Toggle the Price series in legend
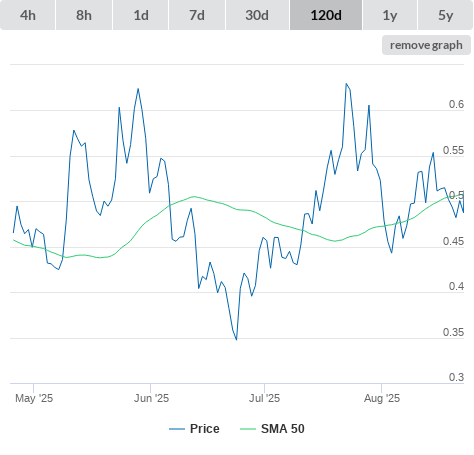Image resolution: width=474 pixels, height=455 pixels. coord(205,429)
